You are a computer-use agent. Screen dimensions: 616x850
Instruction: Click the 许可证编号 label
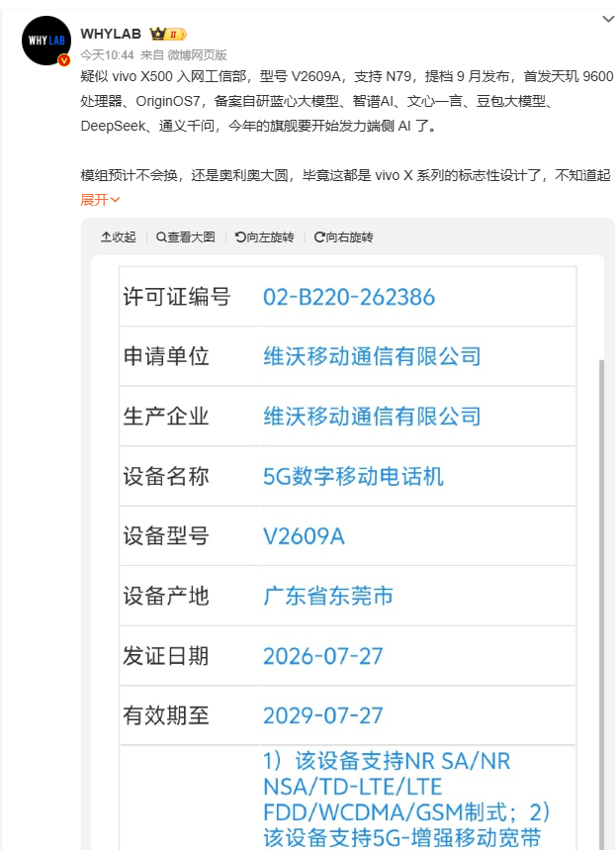(177, 297)
